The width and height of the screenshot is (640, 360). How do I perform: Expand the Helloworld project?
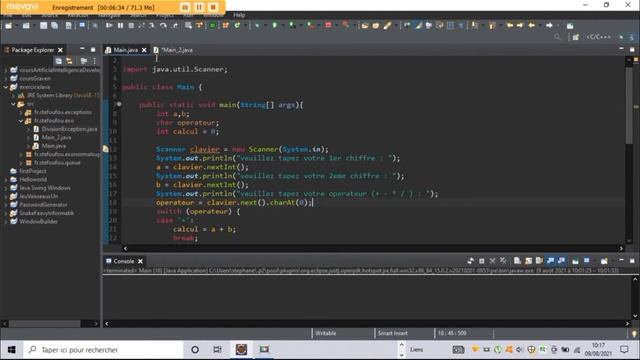point(6,180)
